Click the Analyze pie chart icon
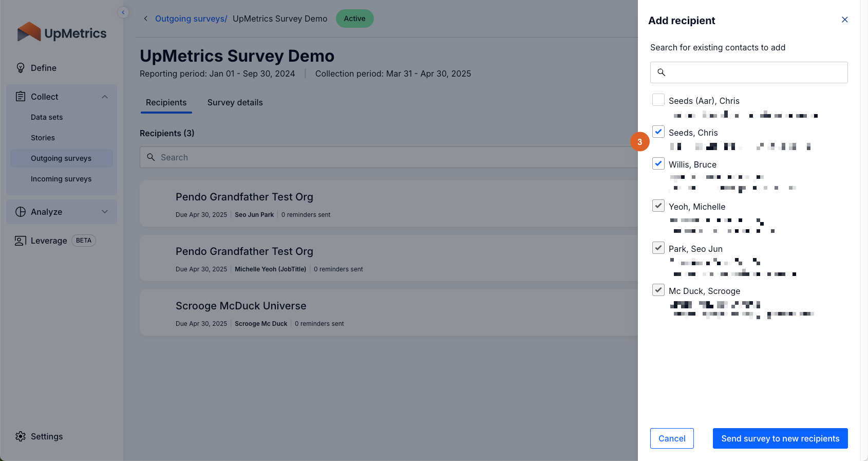The height and width of the screenshot is (461, 868). pos(21,212)
